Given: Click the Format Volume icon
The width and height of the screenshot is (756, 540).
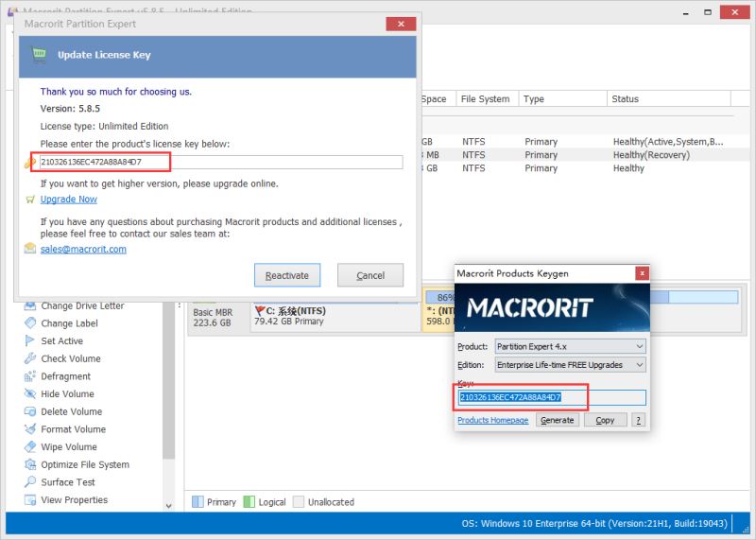Looking at the screenshot, I should click(x=30, y=429).
